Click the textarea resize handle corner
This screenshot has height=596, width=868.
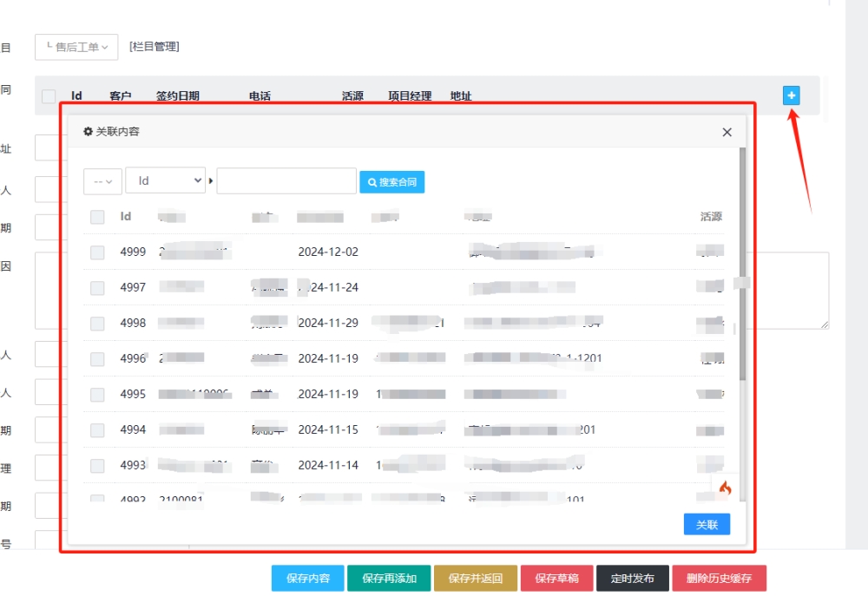(x=825, y=324)
